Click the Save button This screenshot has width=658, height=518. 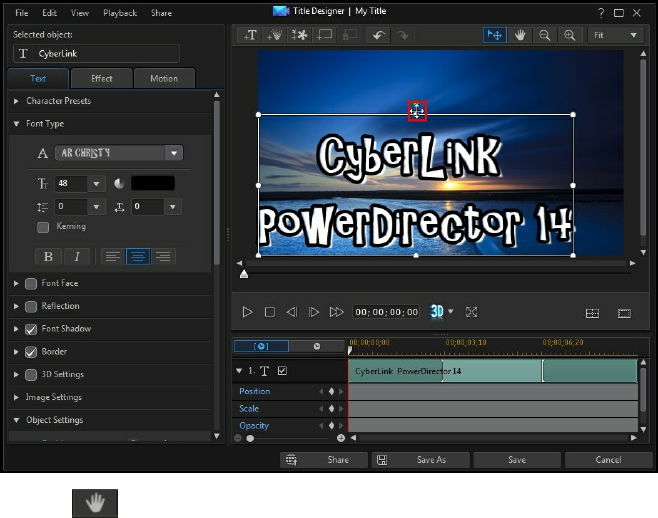pos(517,460)
